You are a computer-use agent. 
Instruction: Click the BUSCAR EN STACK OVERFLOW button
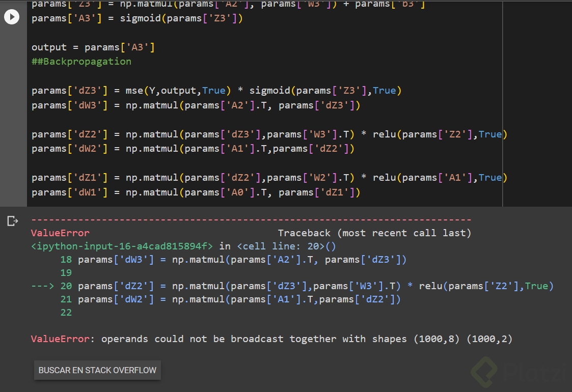(x=97, y=370)
